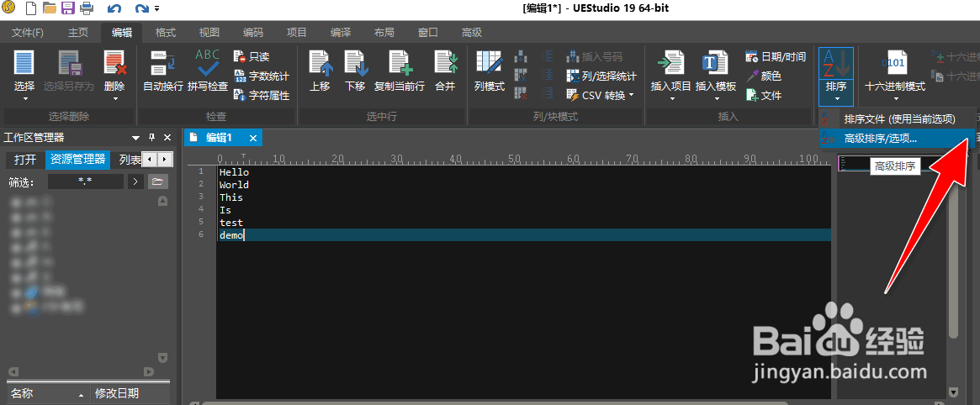Apply filter with the > button

pyautogui.click(x=135, y=181)
